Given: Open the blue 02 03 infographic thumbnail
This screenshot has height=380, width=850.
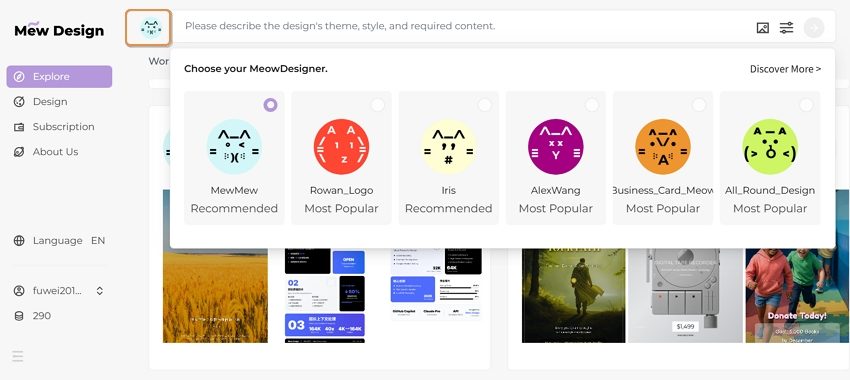Looking at the screenshot, I should click(325, 295).
